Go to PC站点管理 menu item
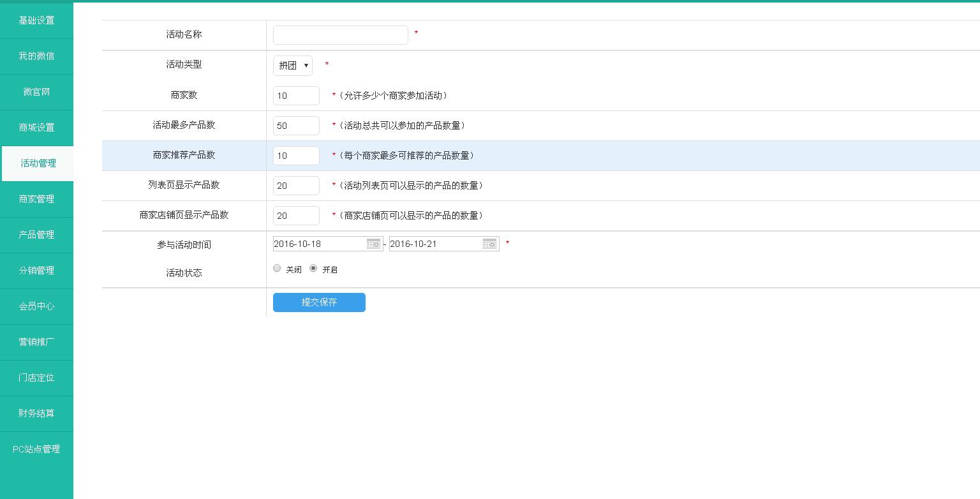 (36, 449)
